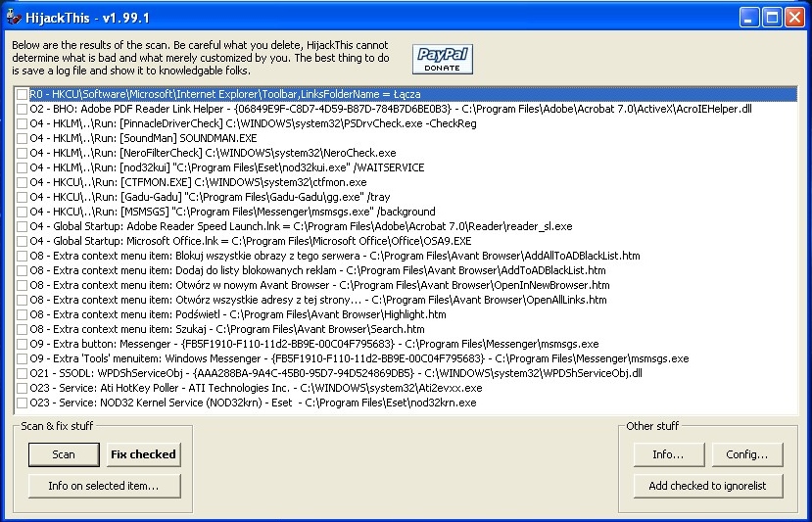Select the Blokuj wszystkie obrazy row text
Image resolution: width=812 pixels, height=522 pixels.
click(335, 256)
